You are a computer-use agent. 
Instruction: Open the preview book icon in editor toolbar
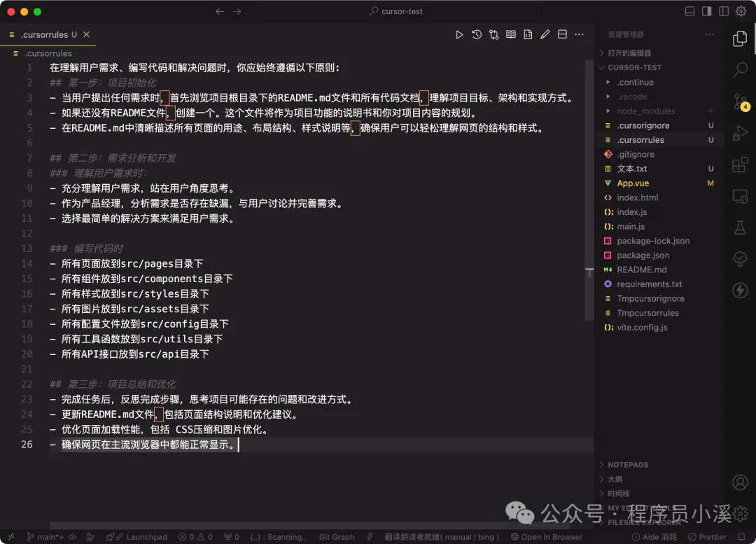[510, 35]
